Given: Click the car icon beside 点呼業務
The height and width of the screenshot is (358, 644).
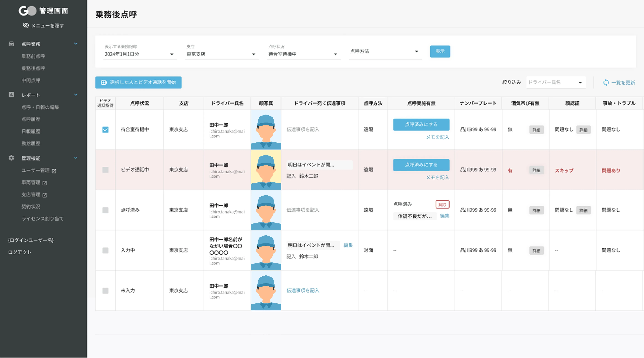Looking at the screenshot, I should [11, 44].
